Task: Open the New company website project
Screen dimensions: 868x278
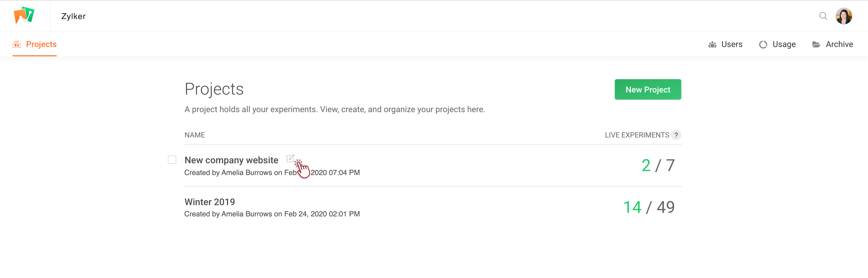Action: 231,160
